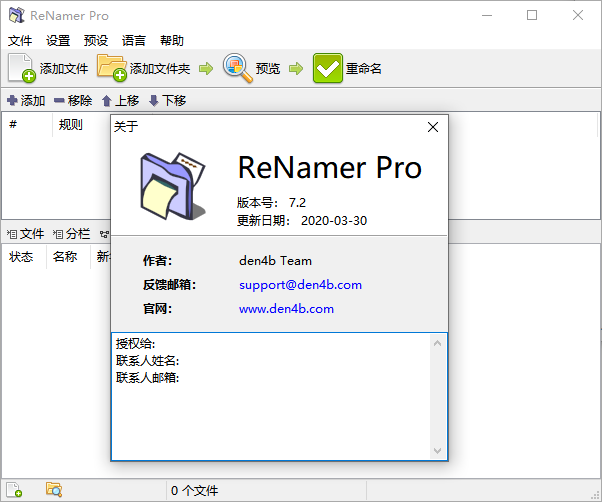Click the 预览 magnifier icon
Image resolution: width=602 pixels, height=502 pixels.
(x=237, y=68)
